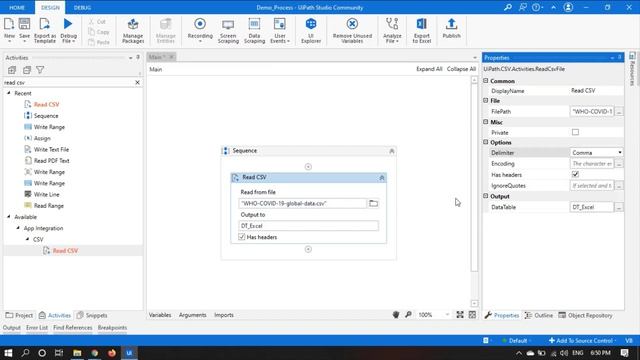Clear the activities search box
This screenshot has height=360, width=640.
point(138,82)
